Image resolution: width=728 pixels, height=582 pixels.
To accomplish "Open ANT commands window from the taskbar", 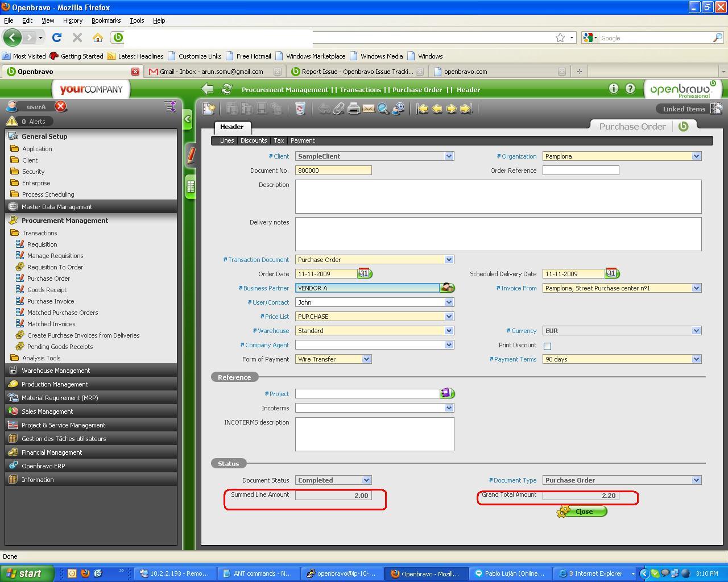I will (x=258, y=573).
